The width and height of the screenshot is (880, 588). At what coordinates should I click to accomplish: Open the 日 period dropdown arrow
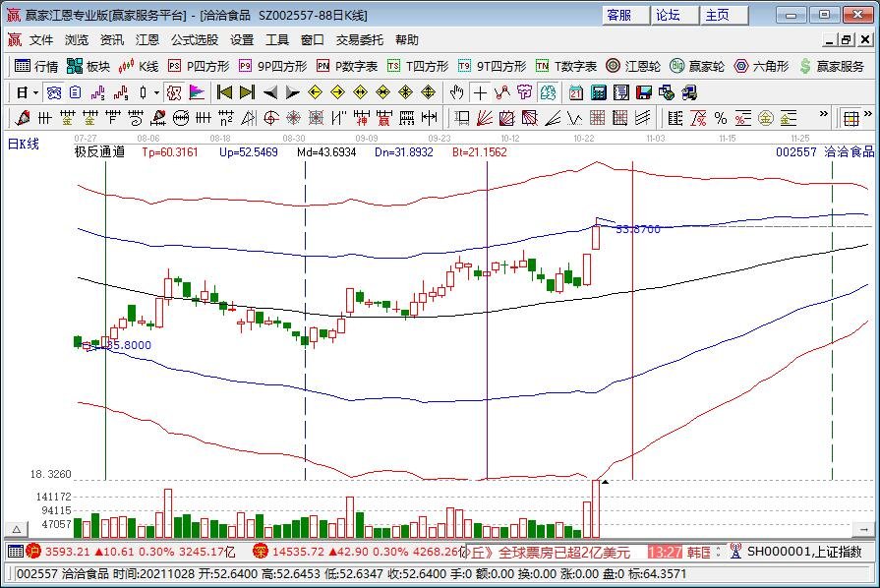[35, 92]
